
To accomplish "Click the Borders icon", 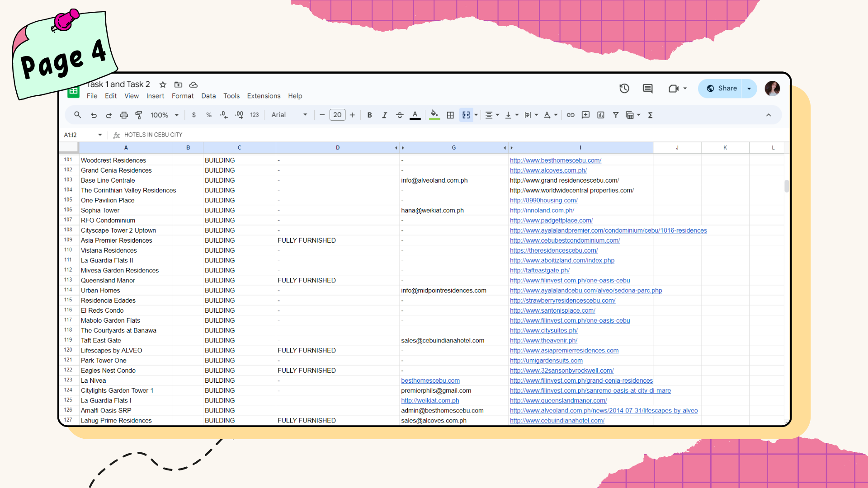I will [450, 115].
